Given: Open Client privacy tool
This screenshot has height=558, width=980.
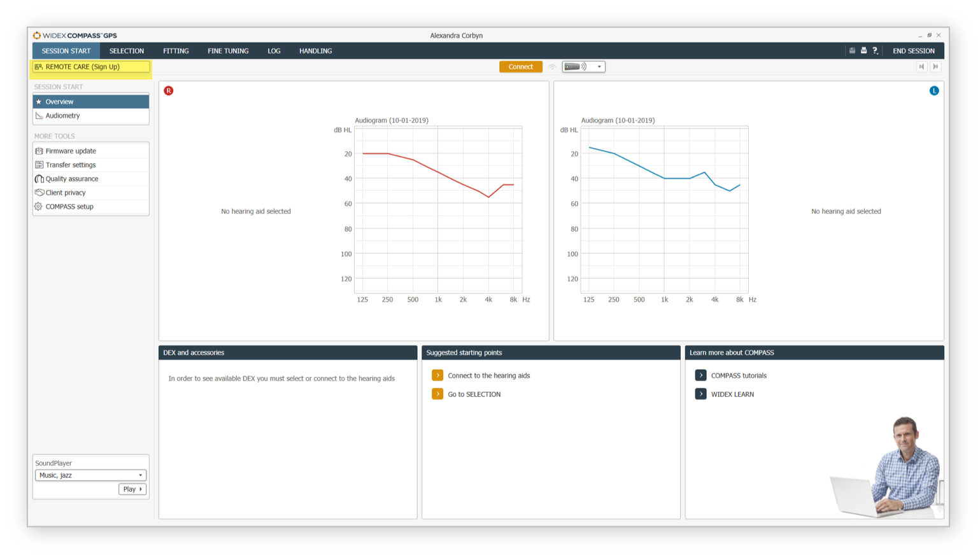Looking at the screenshot, I should 91,193.
